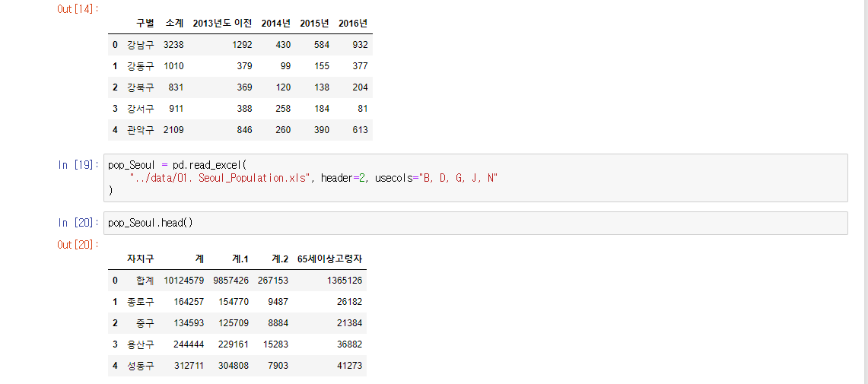Click the 65세이상고령자 column header
Screen dimensions: 868x384
pyautogui.click(x=330, y=259)
